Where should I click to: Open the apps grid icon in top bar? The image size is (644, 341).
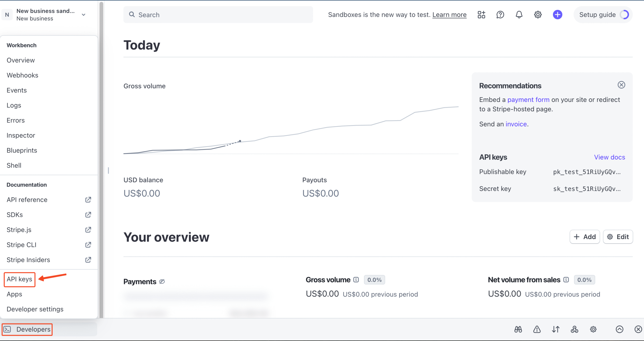[x=481, y=15]
